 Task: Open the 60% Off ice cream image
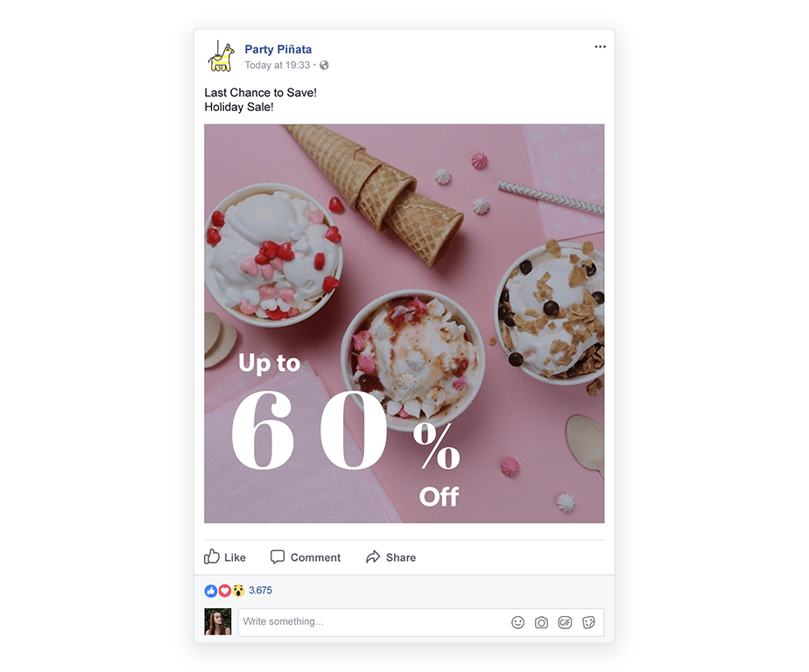(x=404, y=324)
